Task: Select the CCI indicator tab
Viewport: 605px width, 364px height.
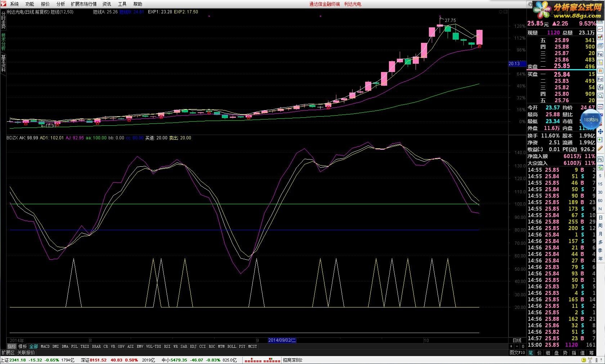Action: tap(203, 346)
